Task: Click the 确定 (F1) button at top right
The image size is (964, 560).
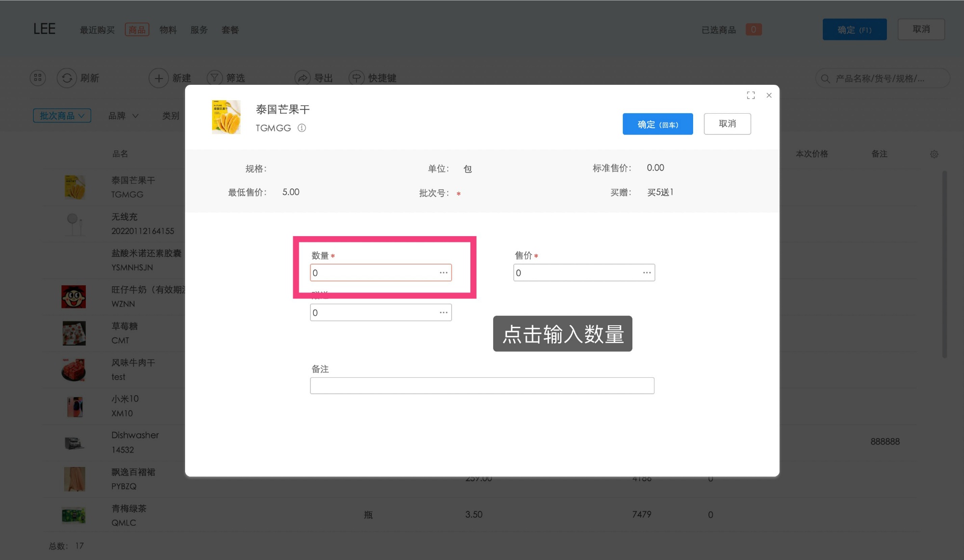Action: (854, 29)
